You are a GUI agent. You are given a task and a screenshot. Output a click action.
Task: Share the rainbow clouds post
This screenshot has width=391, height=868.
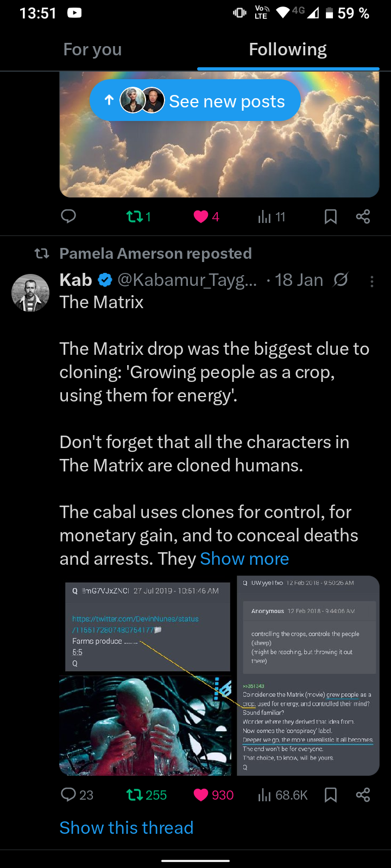click(363, 216)
